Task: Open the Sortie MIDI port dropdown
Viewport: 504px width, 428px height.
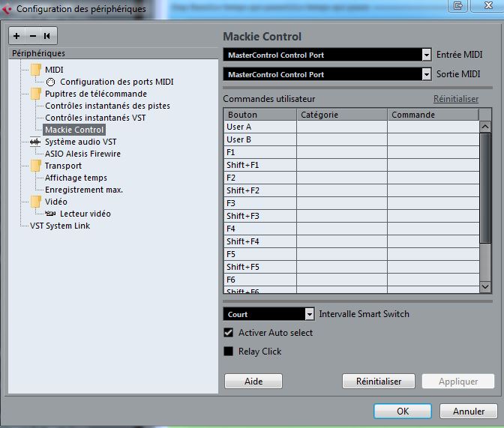Action: click(x=426, y=74)
